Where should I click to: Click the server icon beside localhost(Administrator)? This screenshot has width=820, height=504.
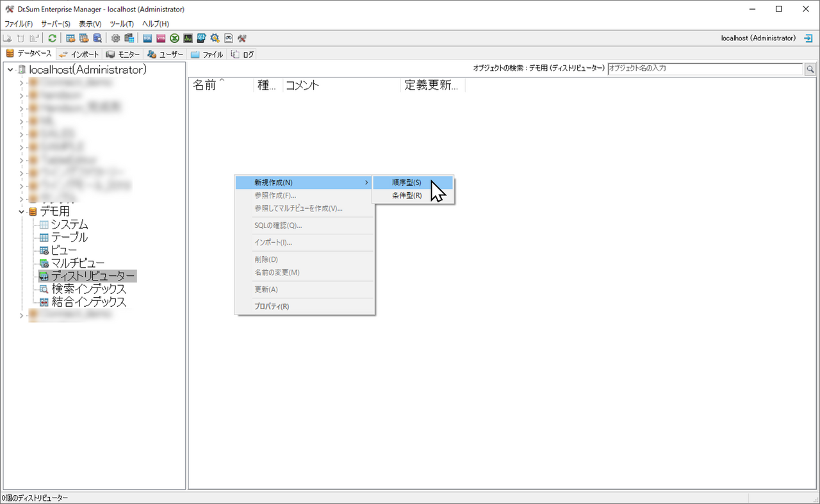(22, 69)
